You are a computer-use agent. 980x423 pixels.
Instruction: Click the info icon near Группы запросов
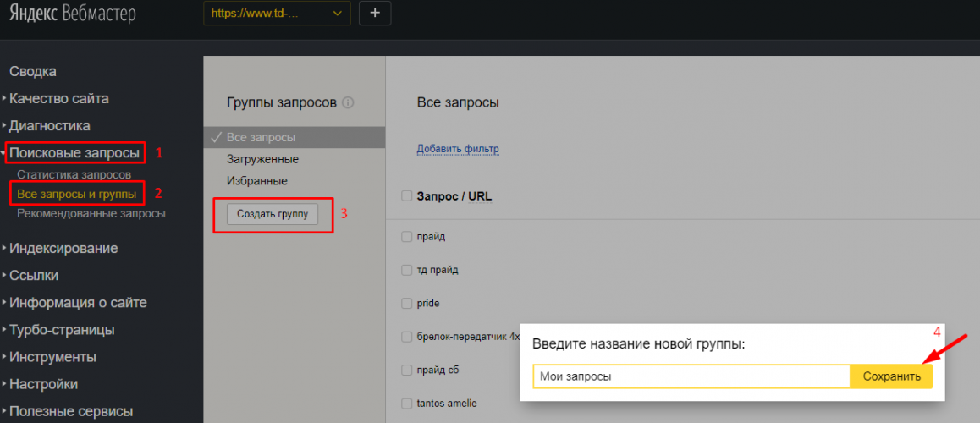point(348,102)
